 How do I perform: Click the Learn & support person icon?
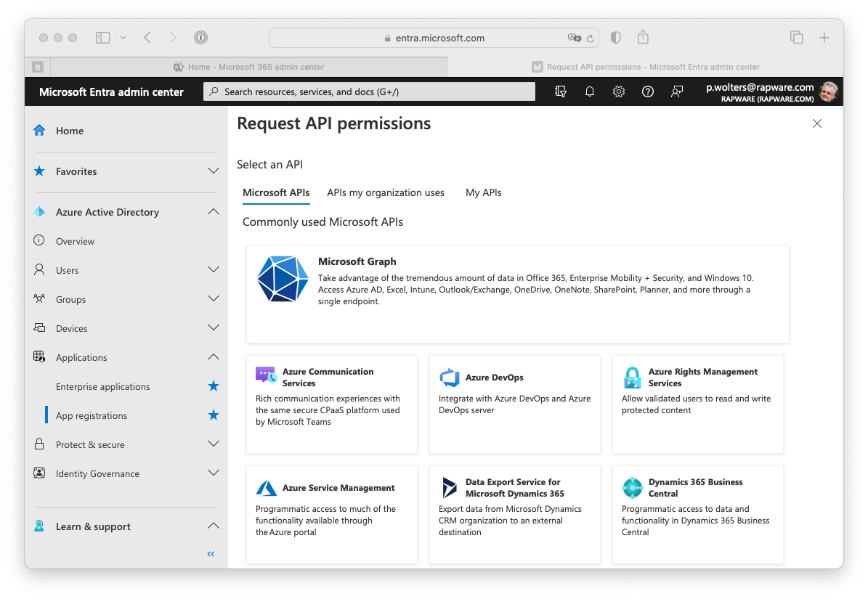point(39,526)
